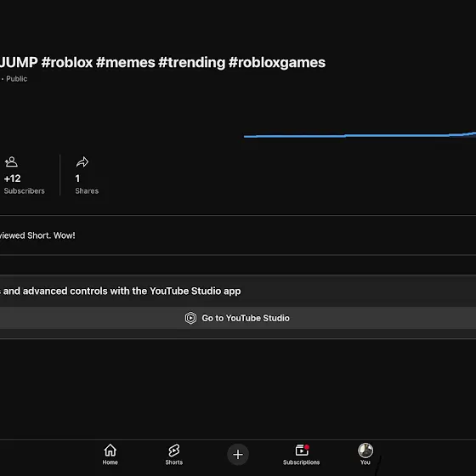Select the #roblox hashtag
The image size is (476, 476).
point(67,63)
